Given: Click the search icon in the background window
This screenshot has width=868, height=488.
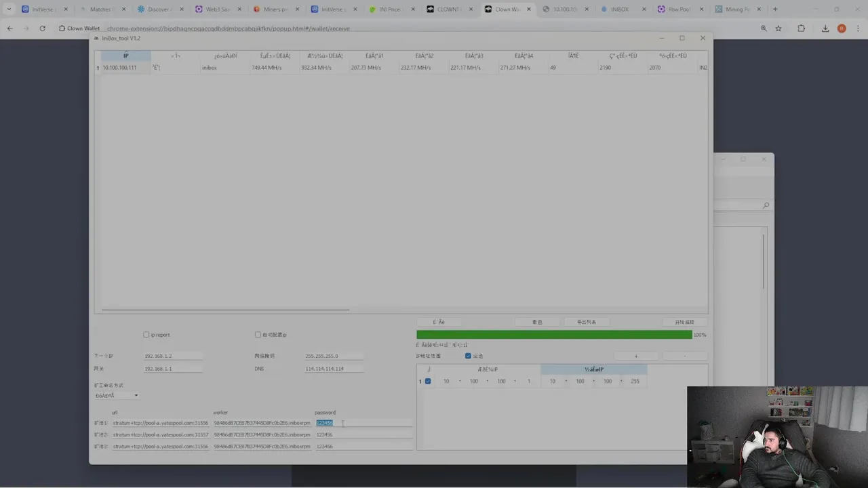Looking at the screenshot, I should point(766,205).
